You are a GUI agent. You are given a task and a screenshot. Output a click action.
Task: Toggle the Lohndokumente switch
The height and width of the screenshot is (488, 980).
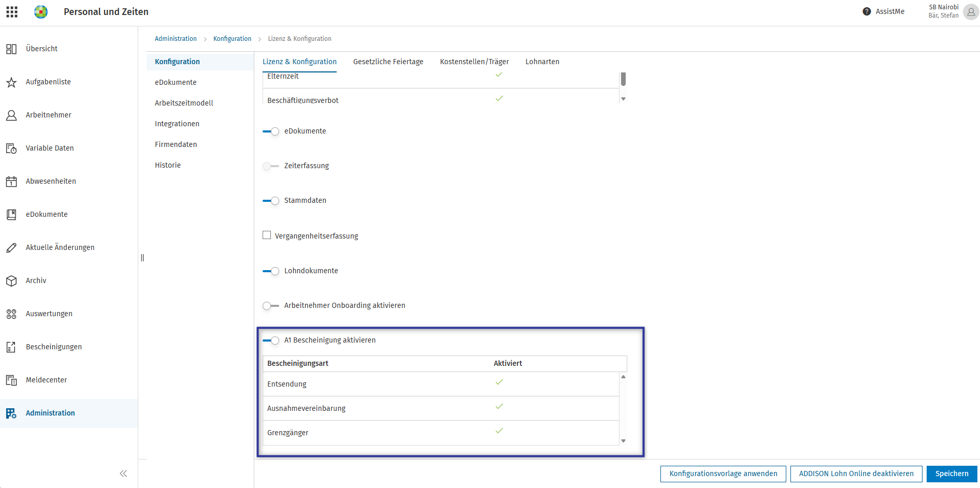click(x=271, y=271)
